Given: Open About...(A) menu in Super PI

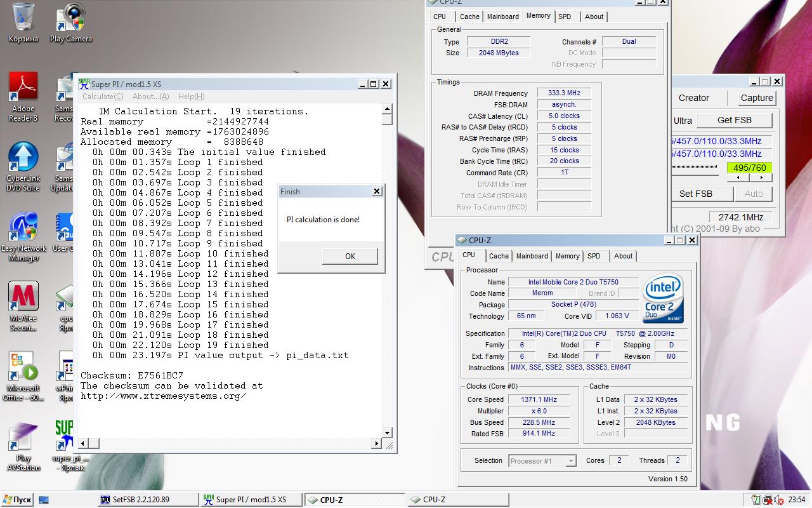Looking at the screenshot, I should [150, 97].
